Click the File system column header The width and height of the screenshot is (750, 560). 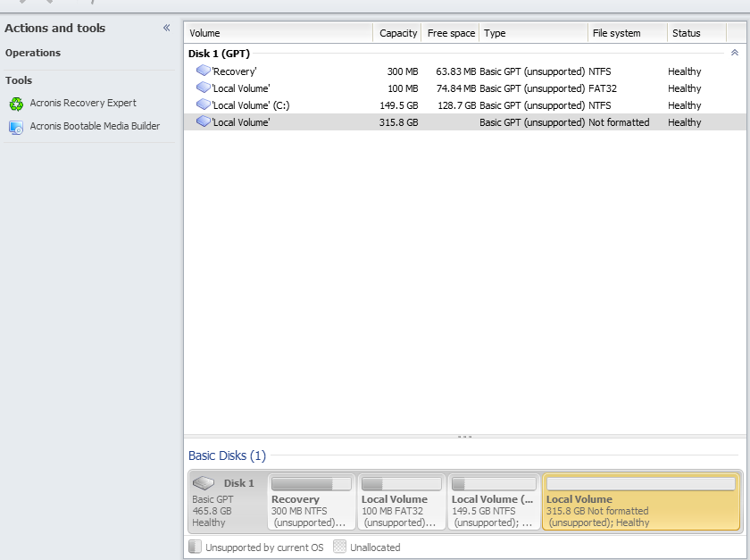pos(616,33)
